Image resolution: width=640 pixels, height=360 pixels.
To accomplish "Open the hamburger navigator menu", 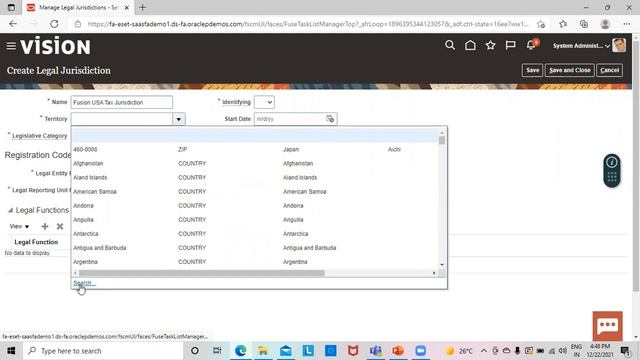I will [11, 46].
